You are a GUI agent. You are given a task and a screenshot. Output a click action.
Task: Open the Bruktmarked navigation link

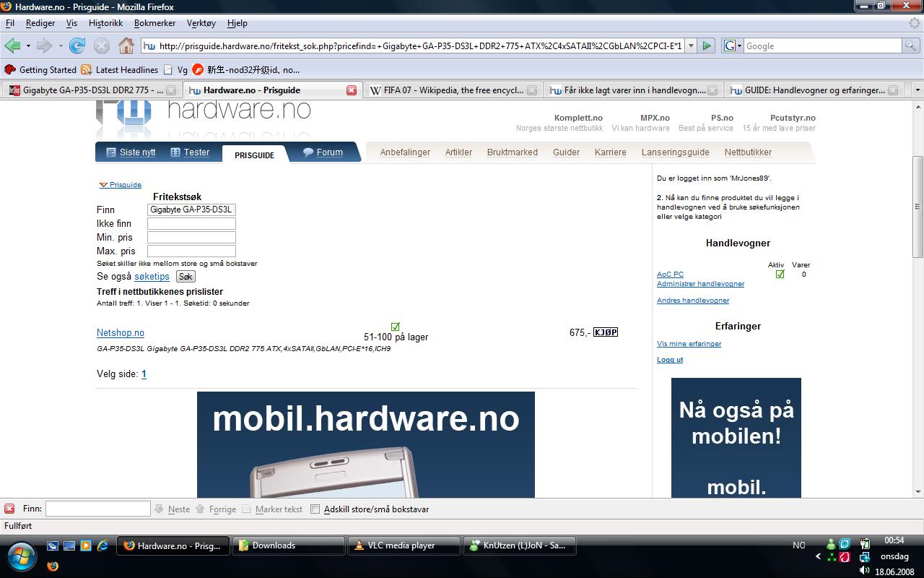pos(513,152)
